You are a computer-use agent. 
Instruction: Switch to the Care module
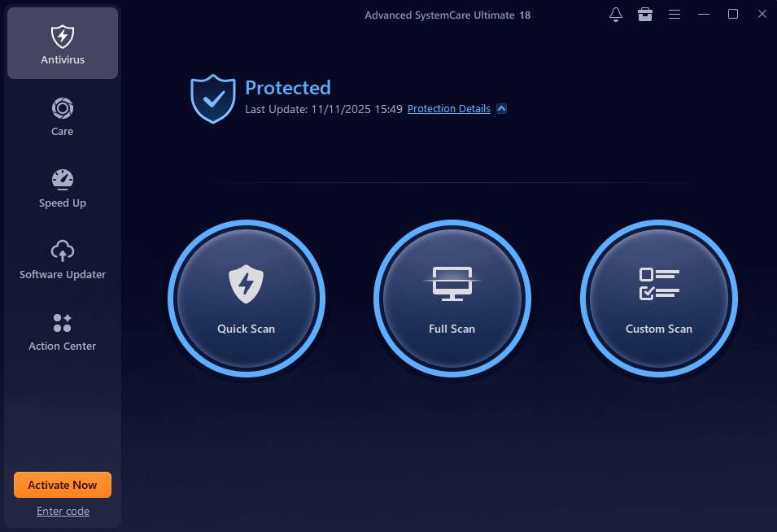pos(63,116)
